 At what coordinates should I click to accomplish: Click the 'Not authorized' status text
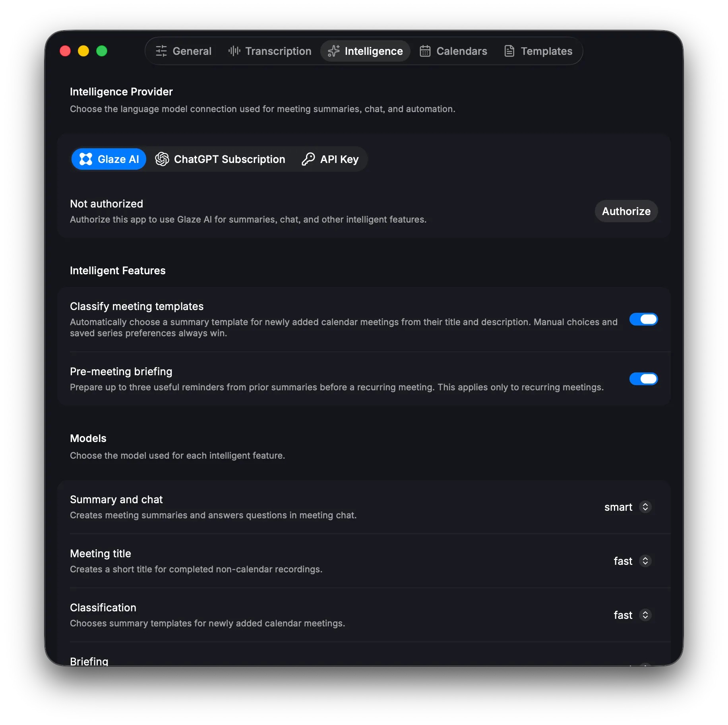[x=106, y=204]
